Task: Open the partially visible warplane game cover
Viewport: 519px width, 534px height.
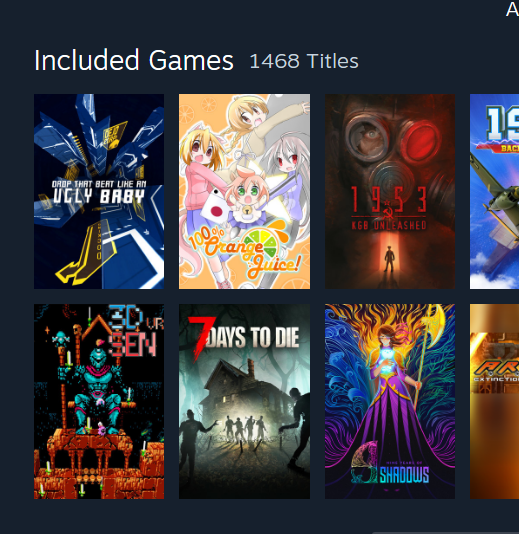Action: (494, 191)
